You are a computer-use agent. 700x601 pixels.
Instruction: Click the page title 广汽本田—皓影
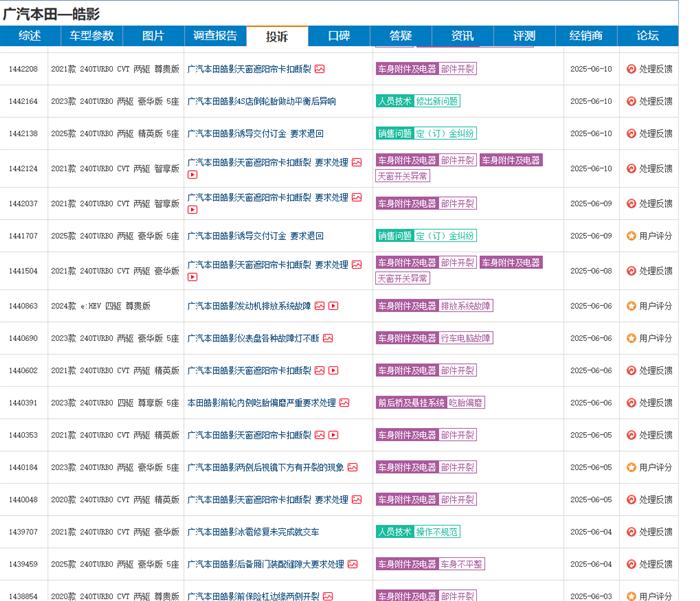51,14
